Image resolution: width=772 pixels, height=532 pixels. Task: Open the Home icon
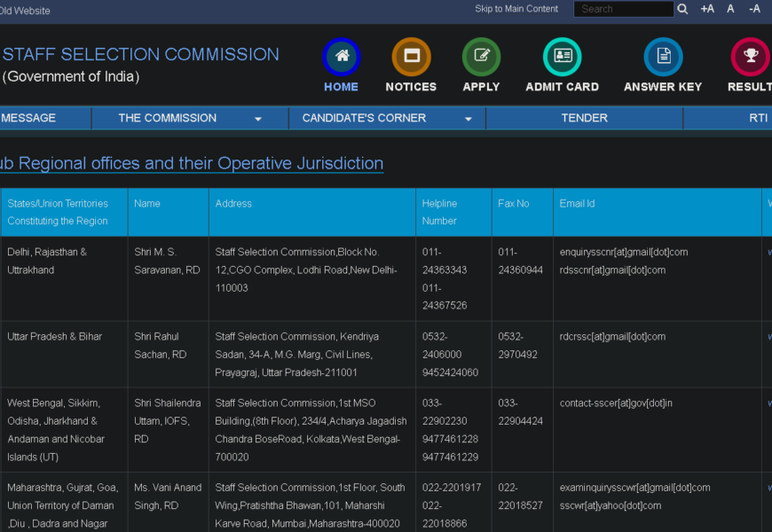(x=342, y=57)
